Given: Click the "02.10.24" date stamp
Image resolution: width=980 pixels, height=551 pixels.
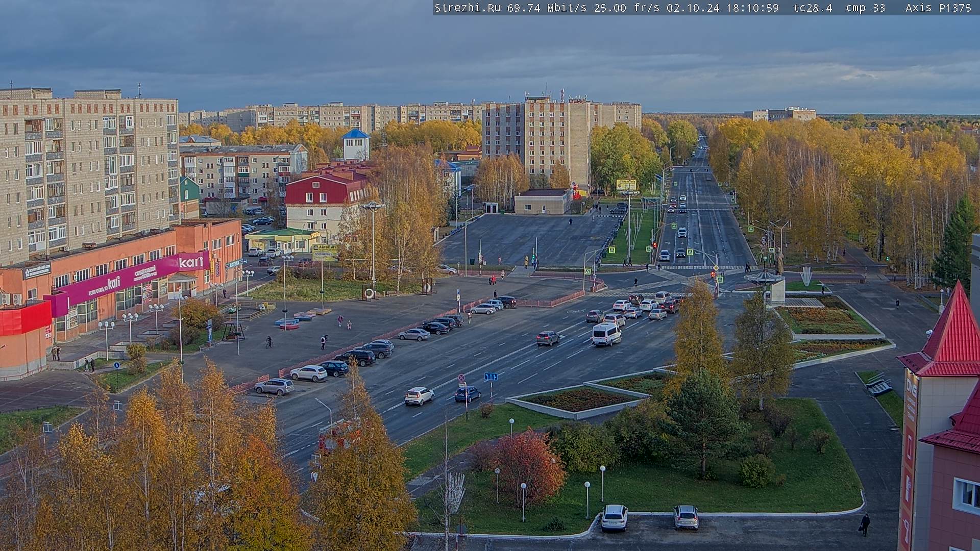Looking at the screenshot, I should 693,8.
